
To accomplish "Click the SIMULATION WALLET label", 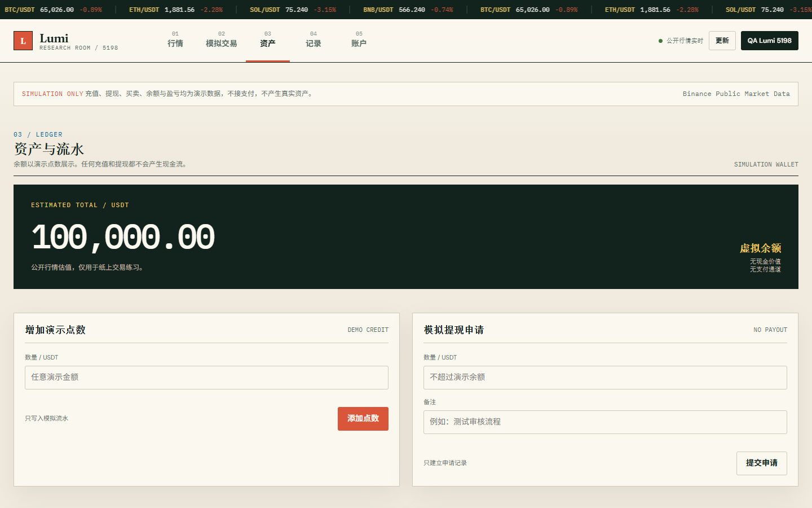I will (x=766, y=164).
